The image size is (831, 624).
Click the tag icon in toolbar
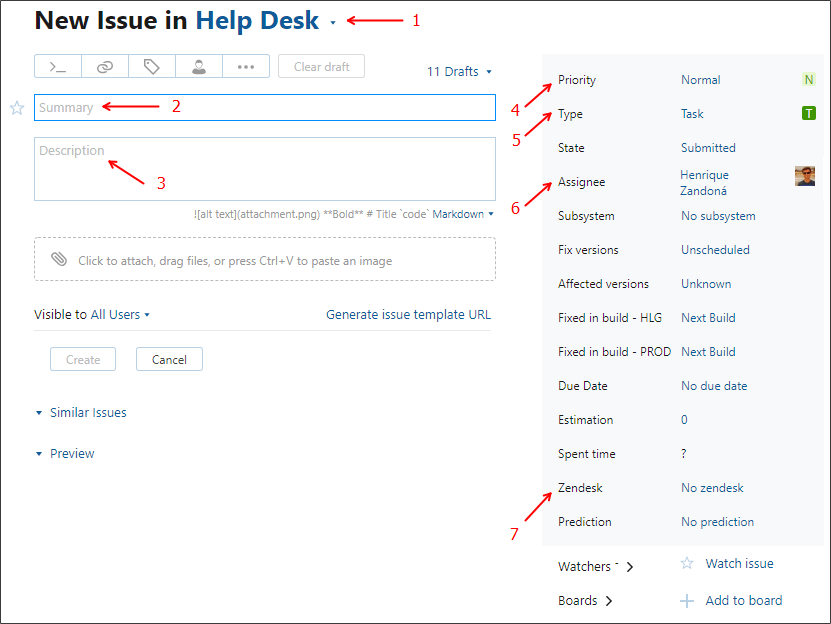152,67
